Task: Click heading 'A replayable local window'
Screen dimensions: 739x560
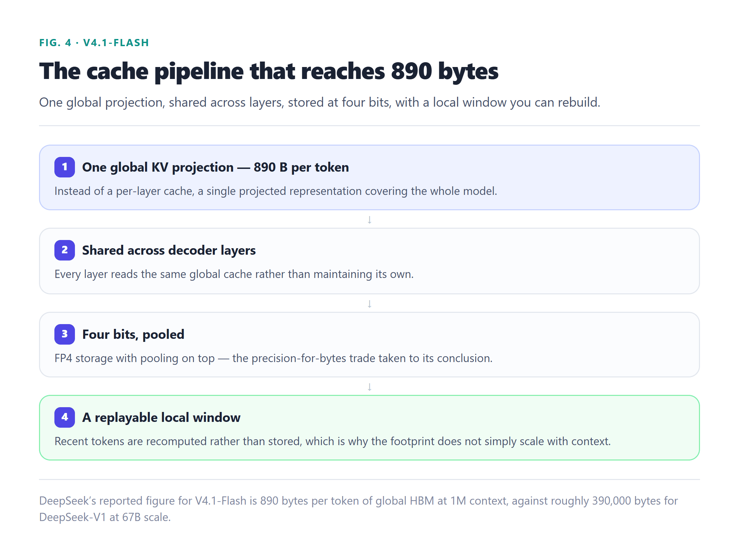Action: tap(161, 417)
